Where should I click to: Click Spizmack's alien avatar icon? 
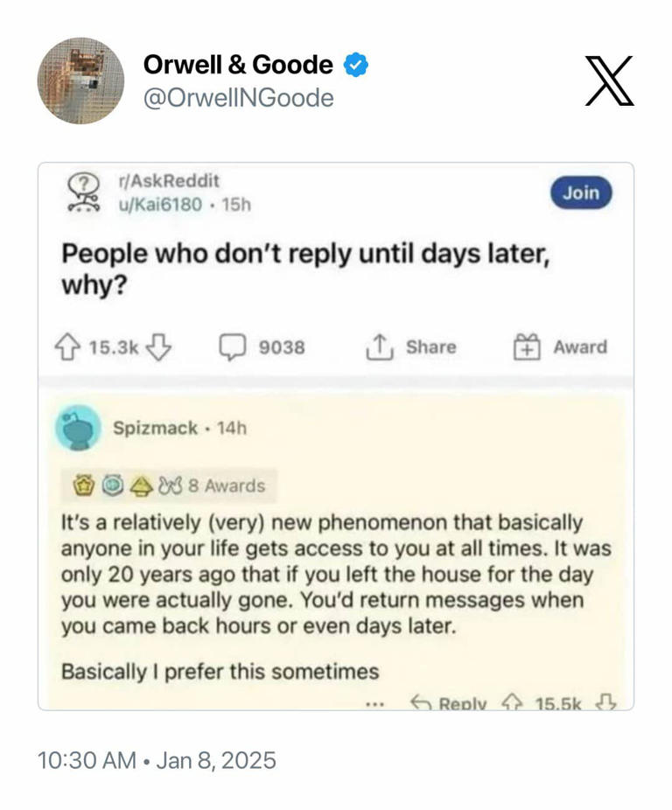[x=80, y=429]
